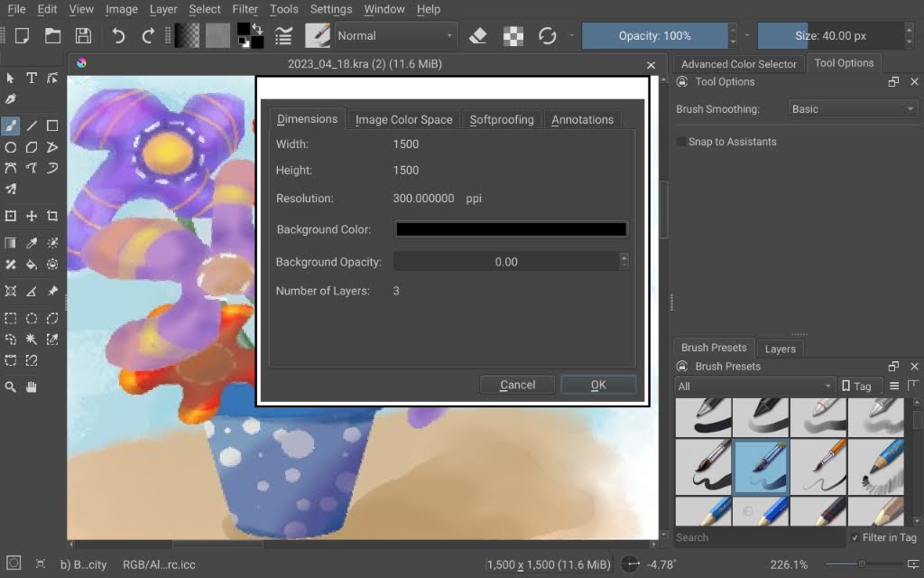924x578 pixels.
Task: Select the Zoom magnifier tool
Action: (x=11, y=387)
